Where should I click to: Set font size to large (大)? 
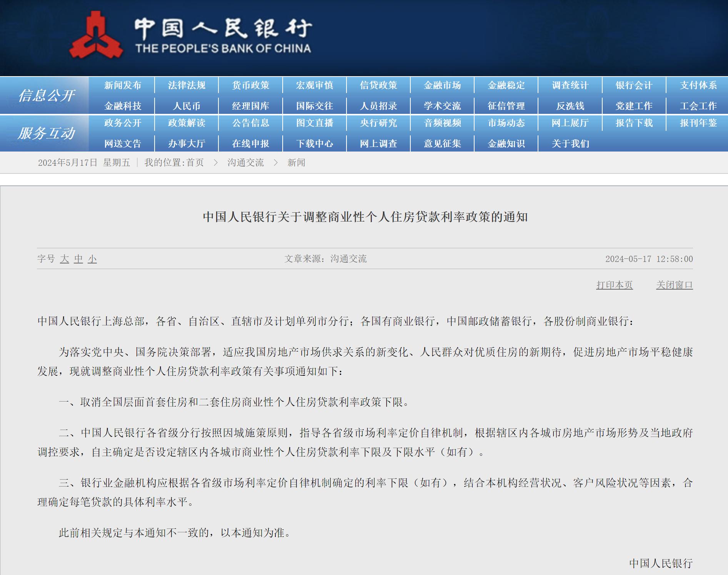pyautogui.click(x=65, y=259)
